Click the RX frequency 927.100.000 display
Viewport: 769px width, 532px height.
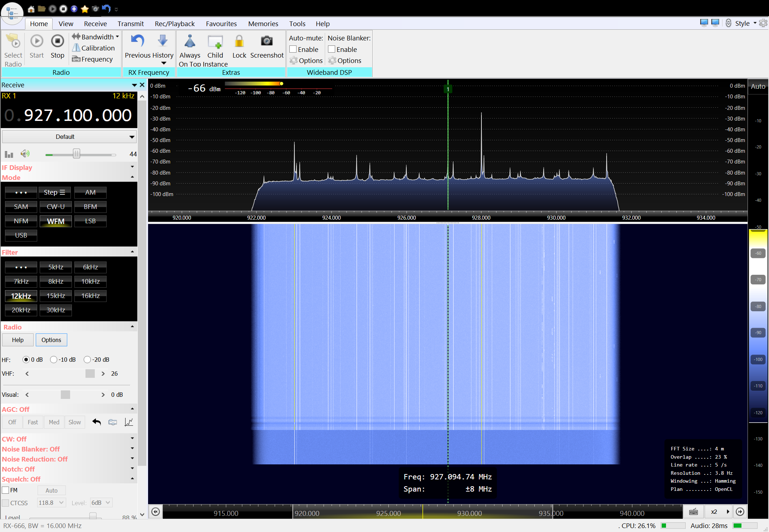(78, 115)
